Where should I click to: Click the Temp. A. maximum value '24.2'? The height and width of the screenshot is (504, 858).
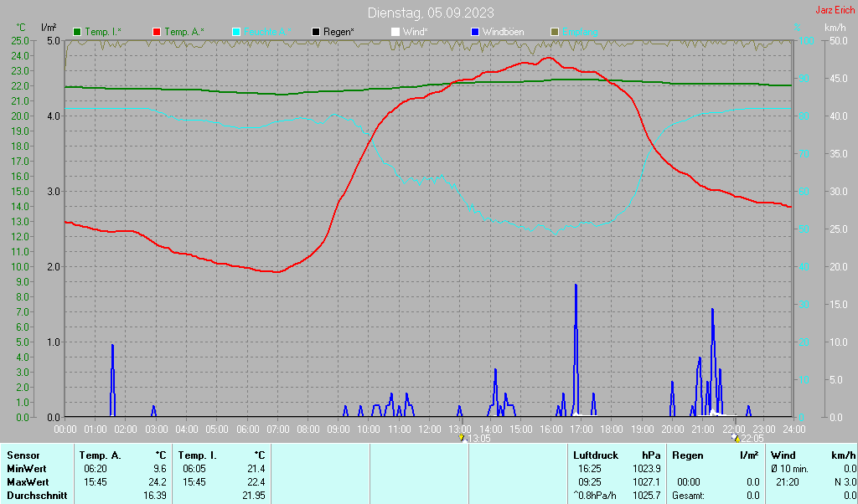157,482
